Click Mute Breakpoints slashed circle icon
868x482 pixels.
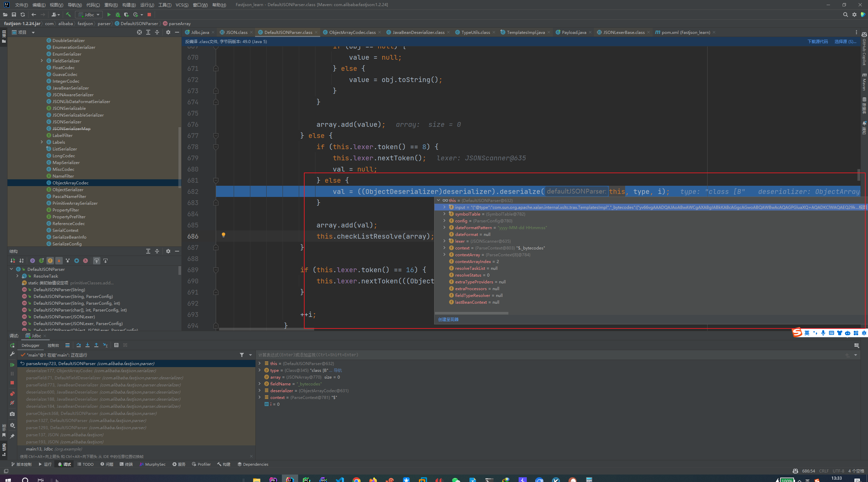[x=12, y=403]
